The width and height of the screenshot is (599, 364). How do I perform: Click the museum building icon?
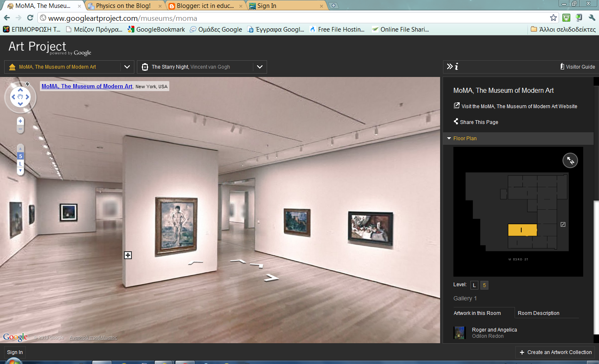[x=12, y=67]
